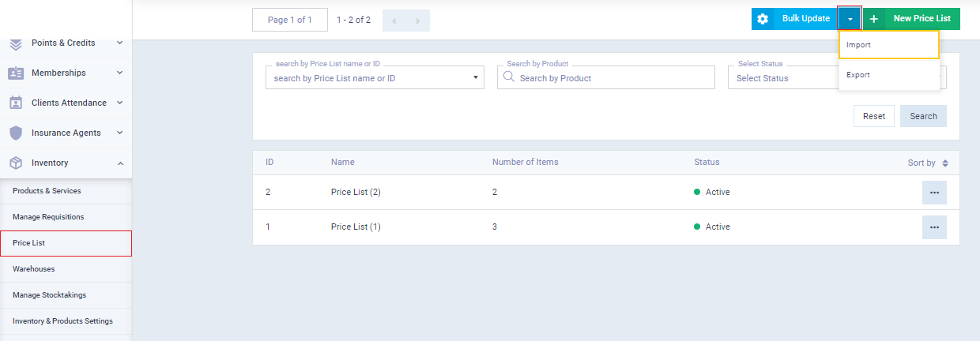Open actions menu for Price List (1)
Screen dimensions: 980x341
tap(934, 227)
